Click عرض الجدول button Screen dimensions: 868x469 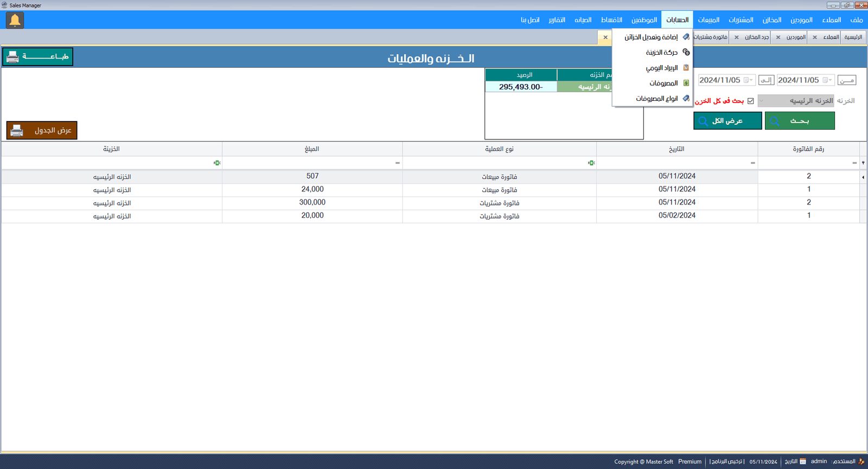(x=42, y=130)
